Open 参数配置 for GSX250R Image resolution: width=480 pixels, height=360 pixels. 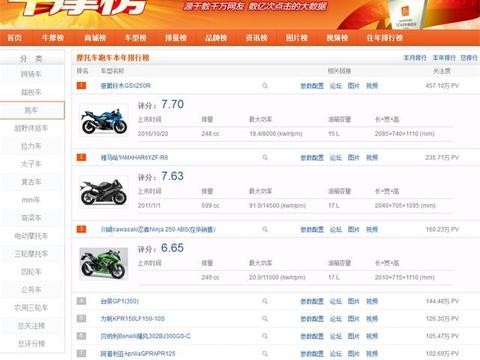point(312,86)
